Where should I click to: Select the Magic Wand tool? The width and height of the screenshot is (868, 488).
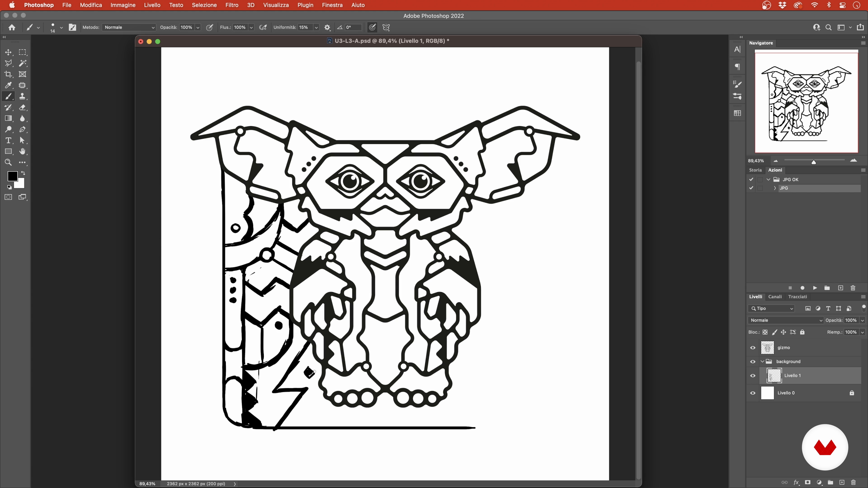point(22,63)
